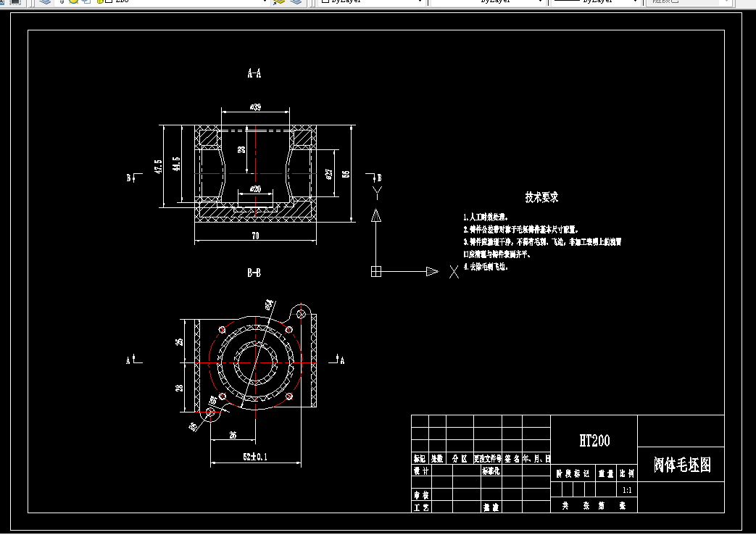Image resolution: width=756 pixels, height=535 pixels.
Task: Select the 28 dimension in view B-B
Action: [179, 387]
